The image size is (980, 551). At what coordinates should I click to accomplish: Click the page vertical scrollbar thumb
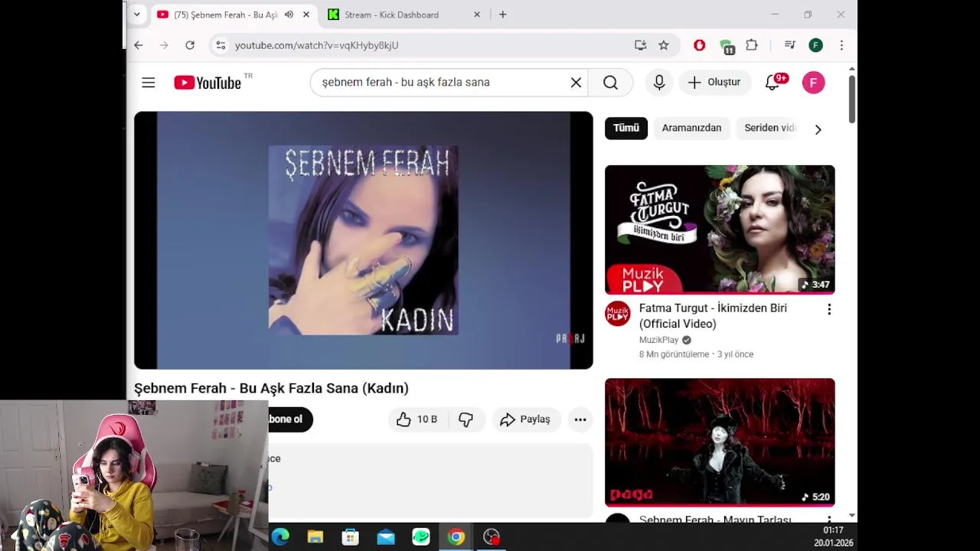pos(852,99)
